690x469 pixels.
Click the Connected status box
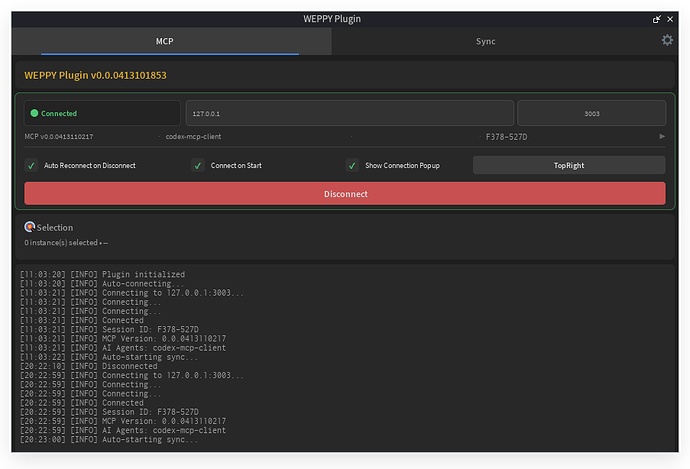[102, 113]
